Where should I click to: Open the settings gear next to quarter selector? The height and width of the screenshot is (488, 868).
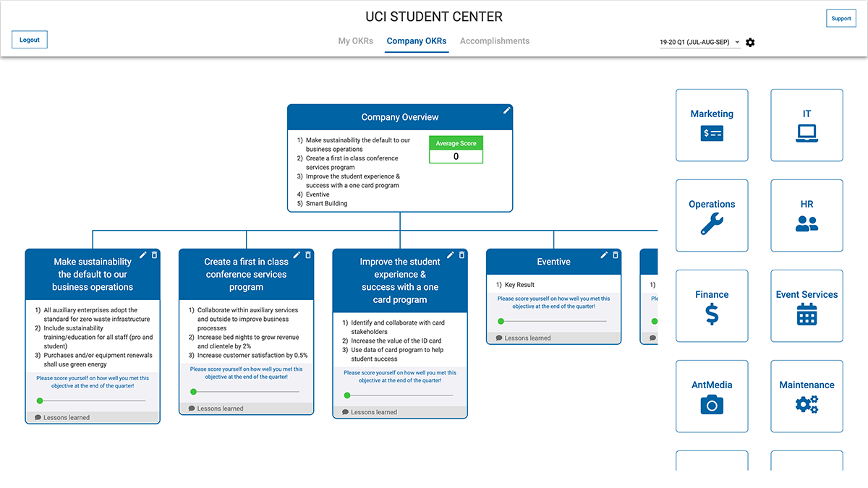(x=750, y=43)
